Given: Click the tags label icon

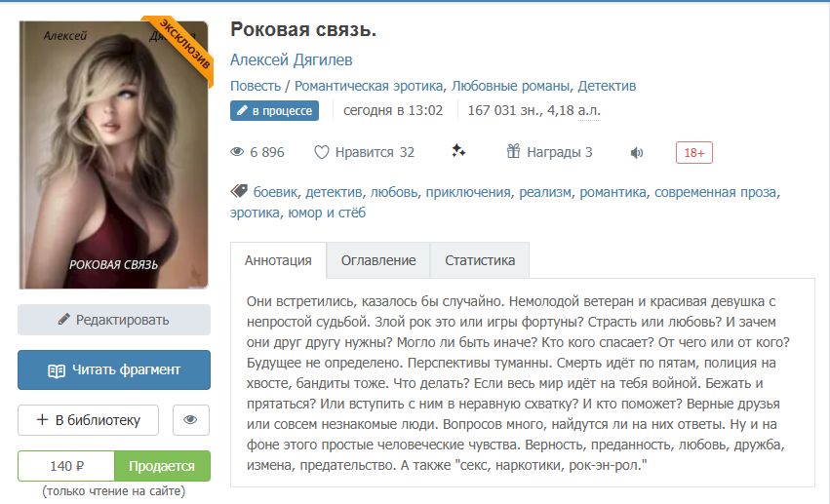Looking at the screenshot, I should click(239, 191).
